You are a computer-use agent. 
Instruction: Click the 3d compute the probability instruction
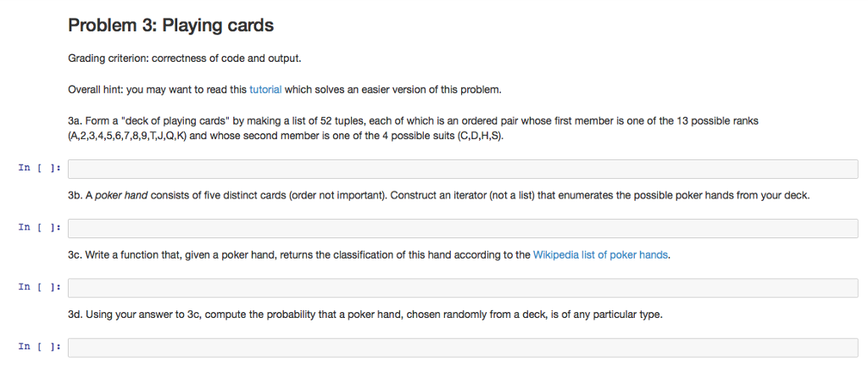(364, 315)
